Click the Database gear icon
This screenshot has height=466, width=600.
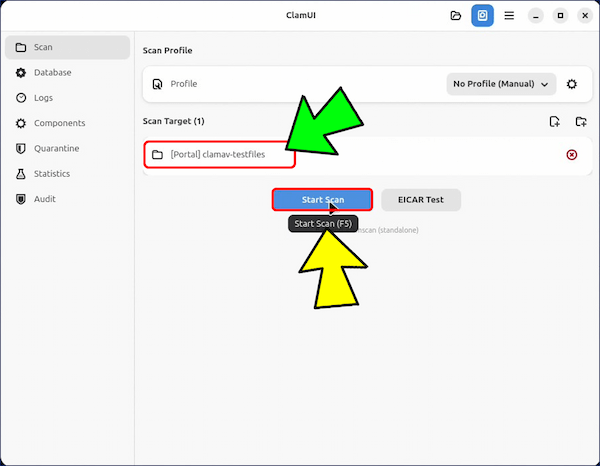[x=21, y=73]
